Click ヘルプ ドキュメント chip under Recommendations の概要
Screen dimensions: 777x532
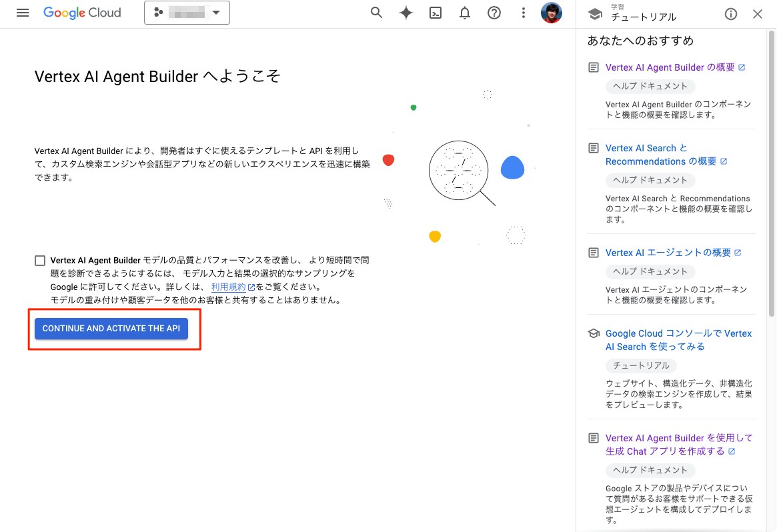[x=650, y=180]
